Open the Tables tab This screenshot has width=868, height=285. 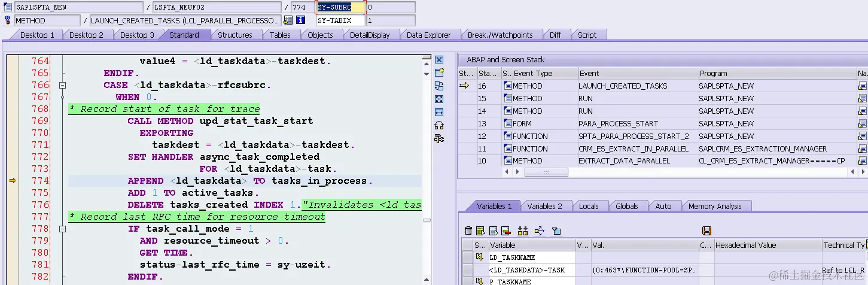pyautogui.click(x=280, y=35)
